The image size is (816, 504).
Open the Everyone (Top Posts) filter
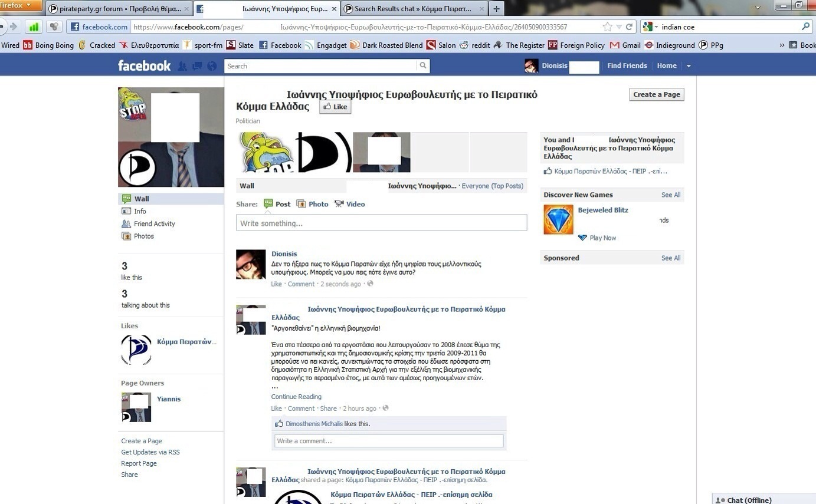(493, 186)
